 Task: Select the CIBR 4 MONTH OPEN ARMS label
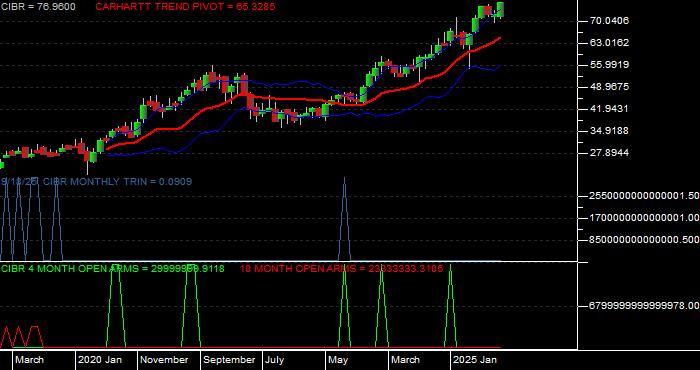point(112,269)
